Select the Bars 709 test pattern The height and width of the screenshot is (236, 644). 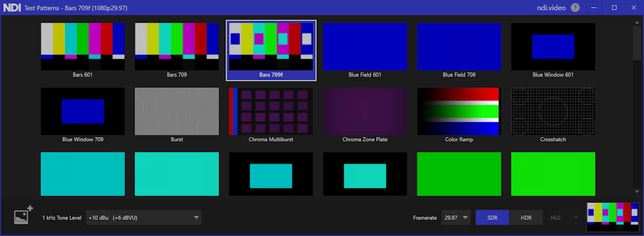176,50
